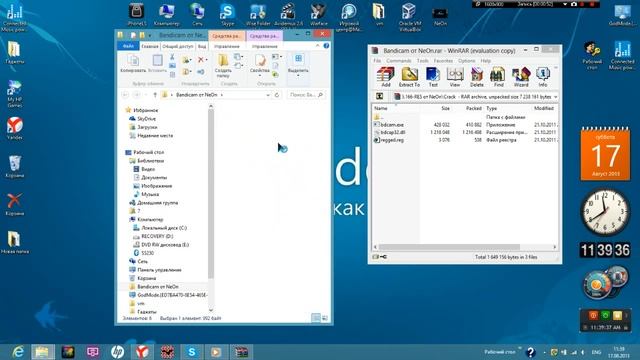Select SkyDrive in the navigation pane
Image resolution: width=640 pixels, height=360 pixels.
[x=146, y=119]
